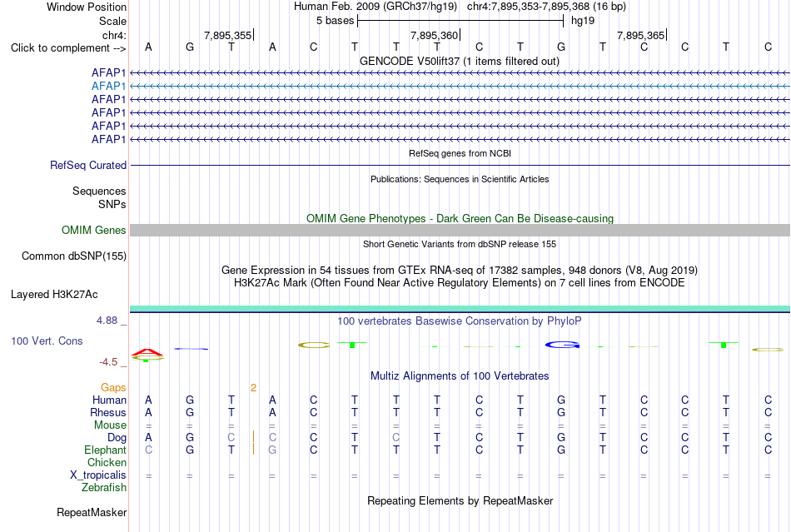Click the 7,895,365 position marker
791x532 pixels.
(642, 35)
